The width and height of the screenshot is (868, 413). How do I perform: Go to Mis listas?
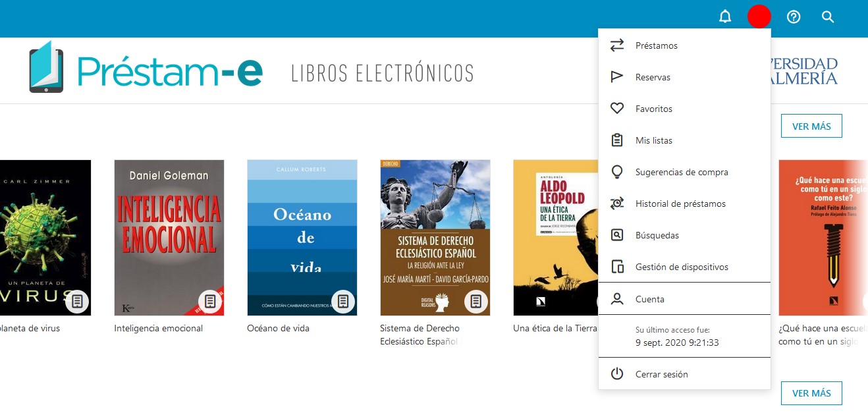click(684, 140)
